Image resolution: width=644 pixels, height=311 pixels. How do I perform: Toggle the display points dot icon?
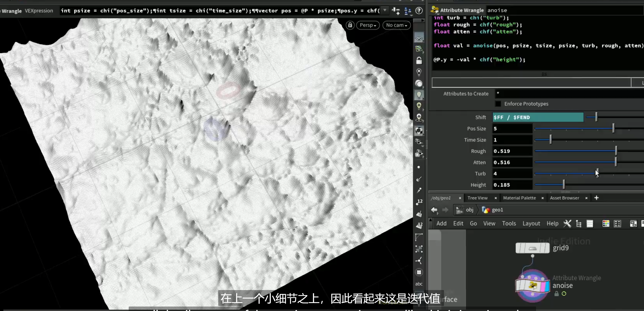pyautogui.click(x=419, y=167)
